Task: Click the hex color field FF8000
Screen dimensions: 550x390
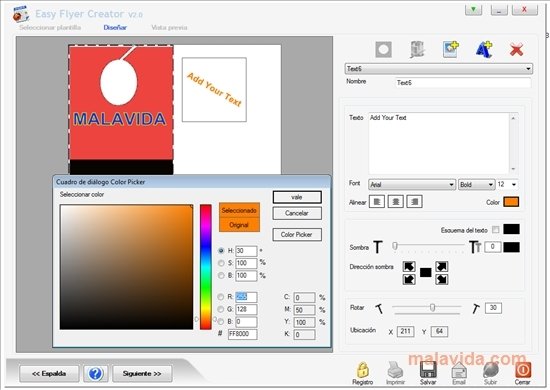Action: coord(242,334)
